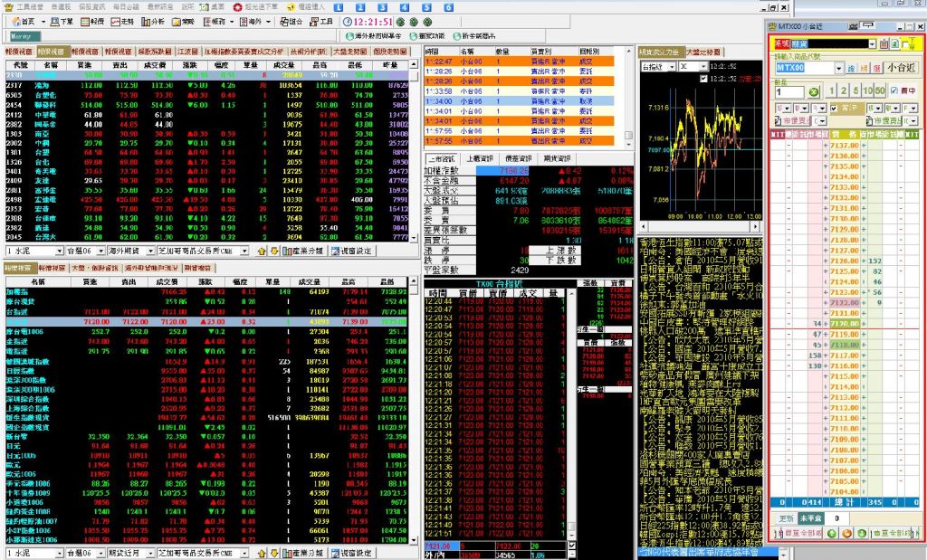
Task: Open the 水泥 category dropdown in the upper footer
Action: click(x=59, y=252)
